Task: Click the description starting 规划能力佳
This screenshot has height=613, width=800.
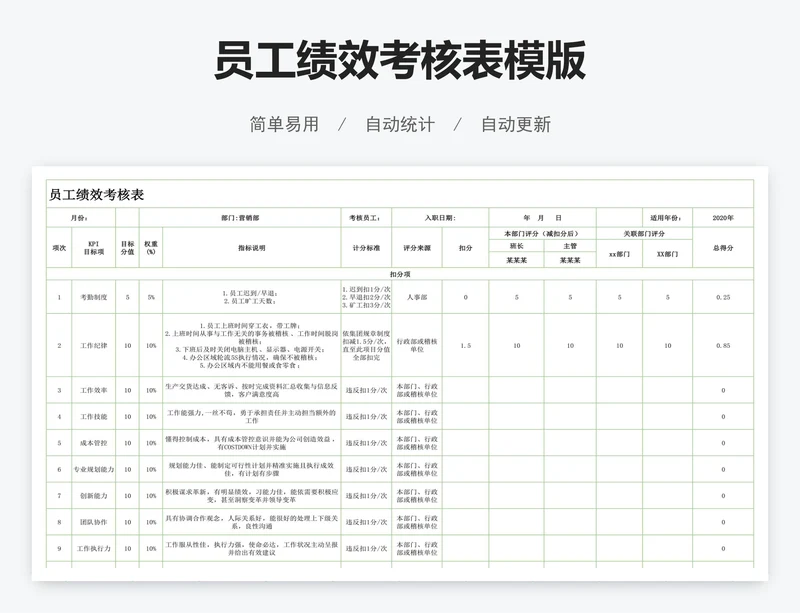Action: click(252, 469)
